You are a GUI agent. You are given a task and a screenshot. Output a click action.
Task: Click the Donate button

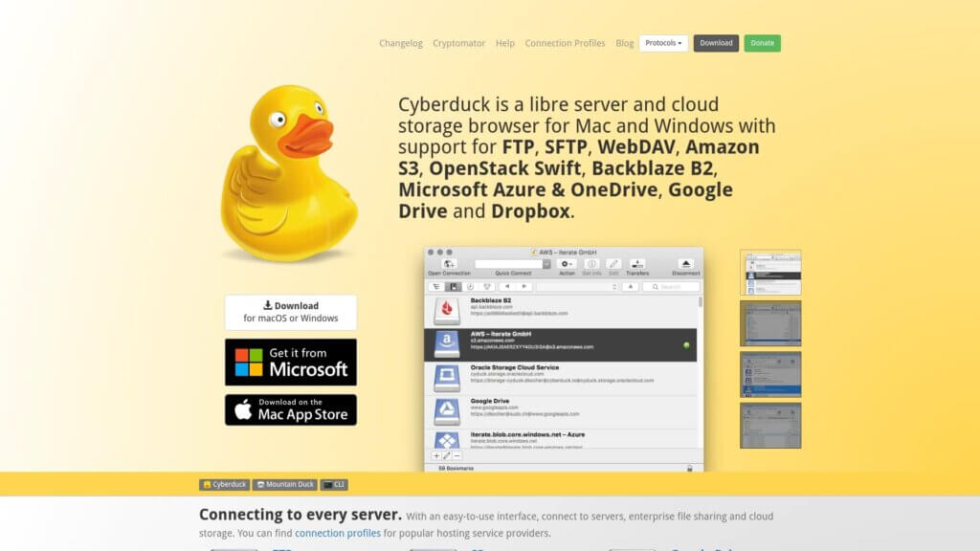762,43
